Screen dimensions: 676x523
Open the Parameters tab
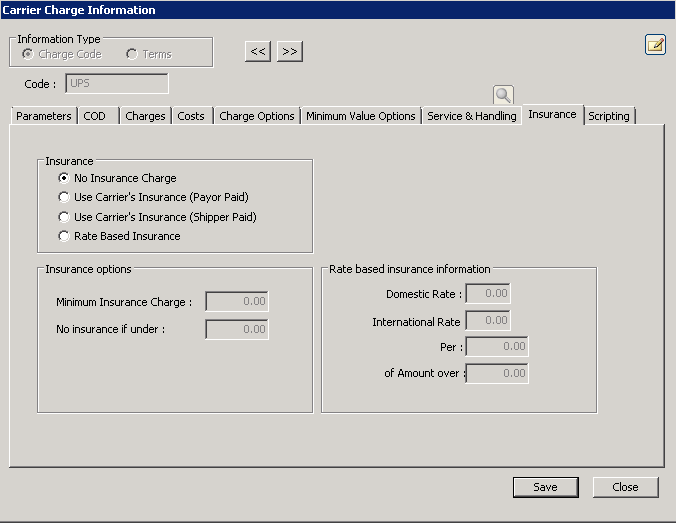[44, 116]
